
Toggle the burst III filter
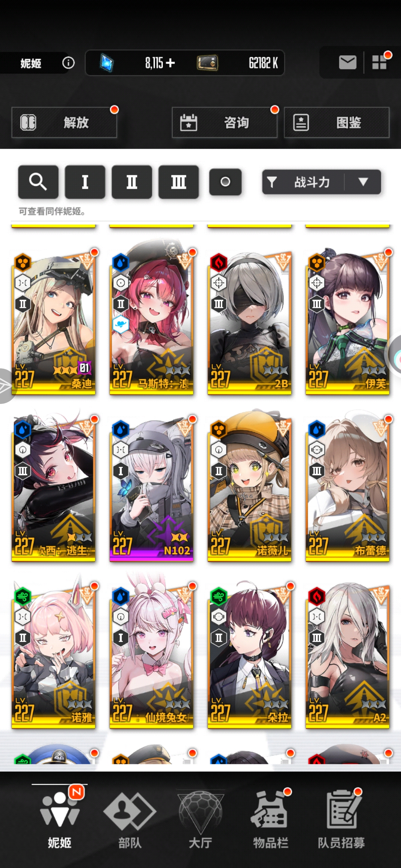(x=179, y=182)
